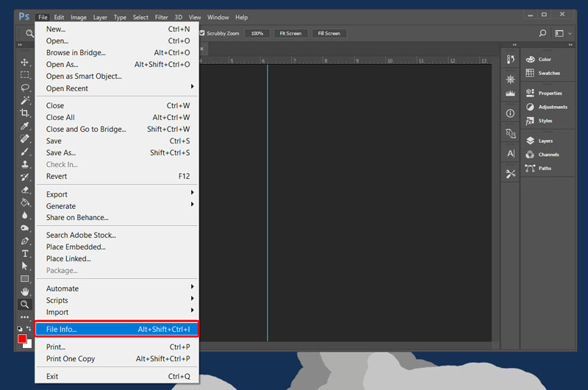This screenshot has height=390, width=588.
Task: Open the Layers panel
Action: pos(540,141)
